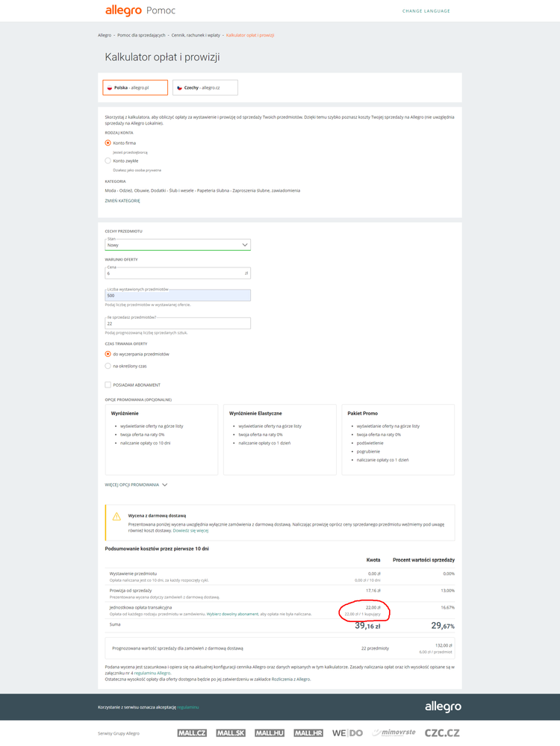The width and height of the screenshot is (560, 746).
Task: Click the Polish flag icon
Action: pos(110,88)
